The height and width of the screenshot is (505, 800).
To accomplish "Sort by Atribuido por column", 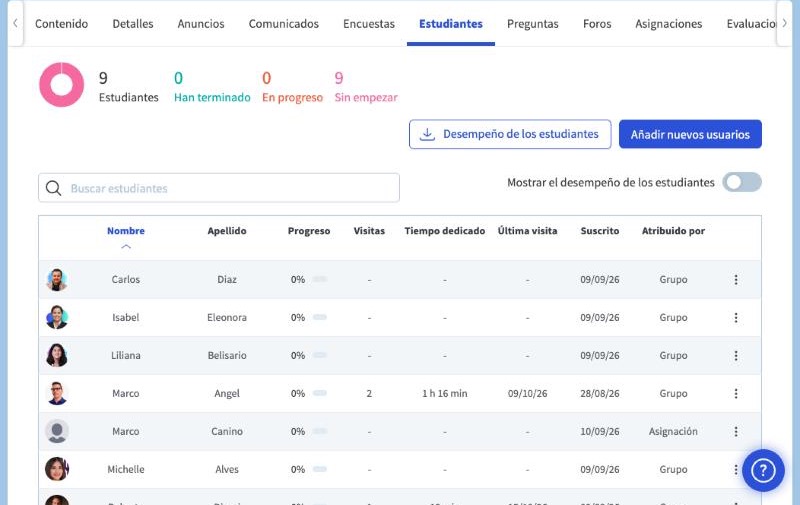I will 673,231.
